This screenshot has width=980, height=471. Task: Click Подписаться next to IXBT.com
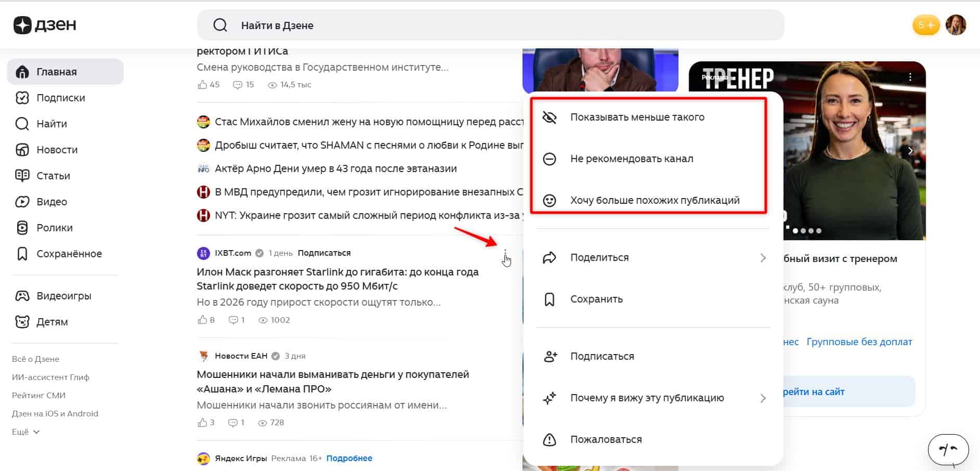tap(324, 253)
